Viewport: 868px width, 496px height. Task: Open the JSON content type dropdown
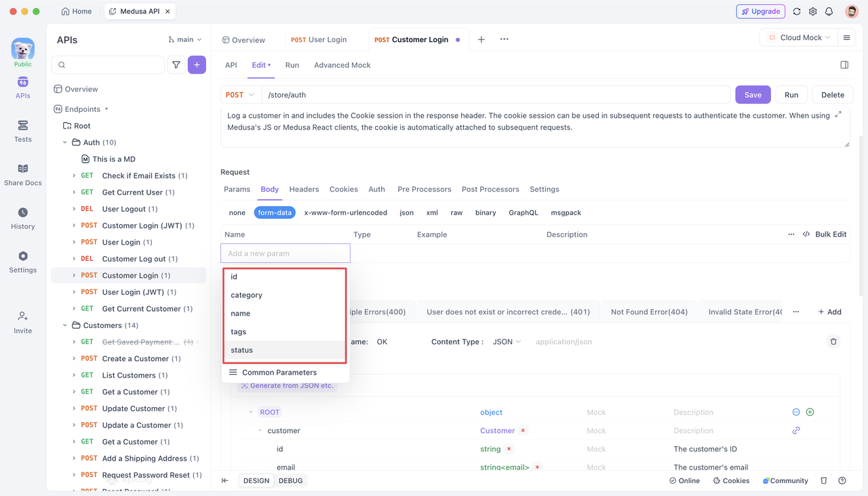[x=507, y=342]
